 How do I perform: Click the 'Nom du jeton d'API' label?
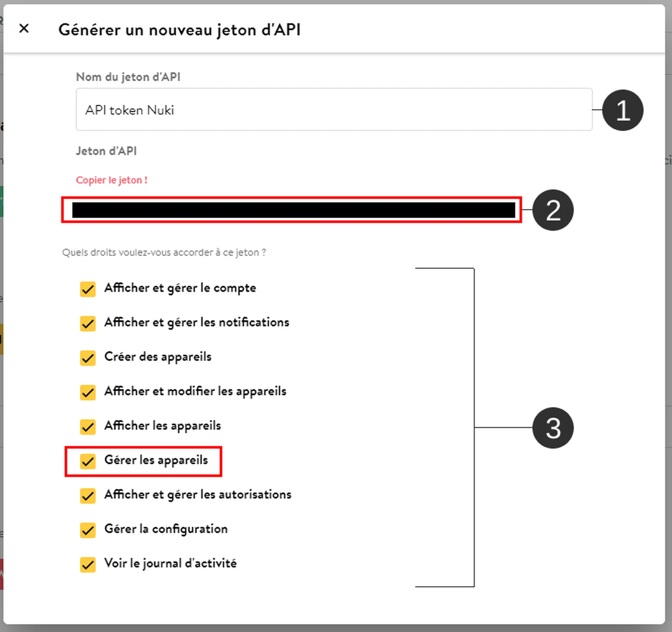128,77
